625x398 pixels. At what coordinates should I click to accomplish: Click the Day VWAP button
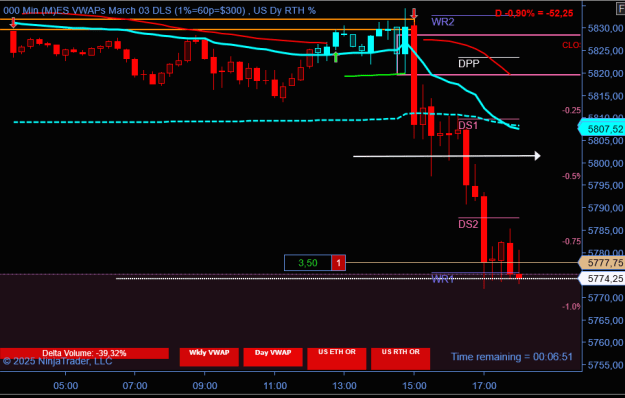273,357
